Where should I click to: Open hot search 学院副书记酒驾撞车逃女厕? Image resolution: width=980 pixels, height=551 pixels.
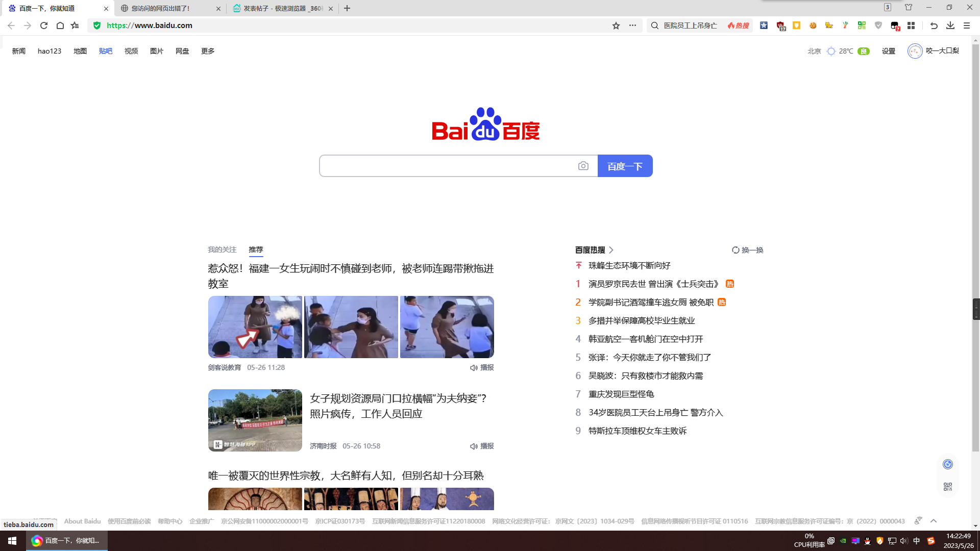pyautogui.click(x=651, y=302)
